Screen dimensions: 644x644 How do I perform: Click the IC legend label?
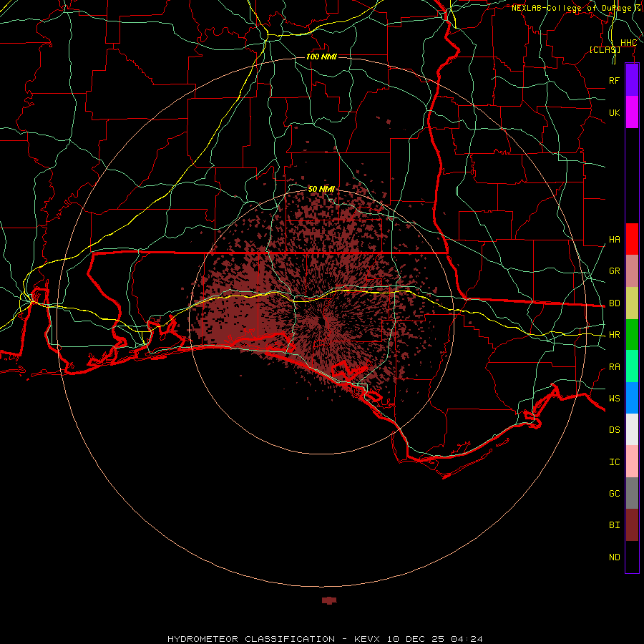pyautogui.click(x=614, y=462)
